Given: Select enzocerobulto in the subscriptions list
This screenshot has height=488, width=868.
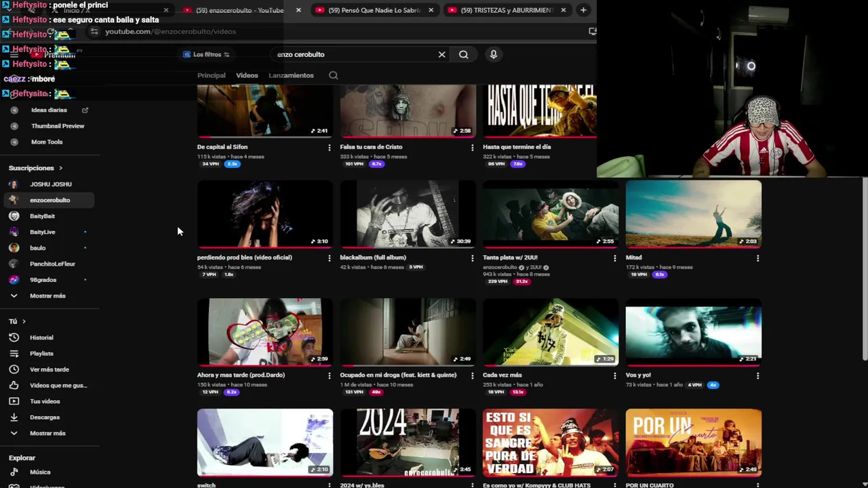Looking at the screenshot, I should pos(50,200).
